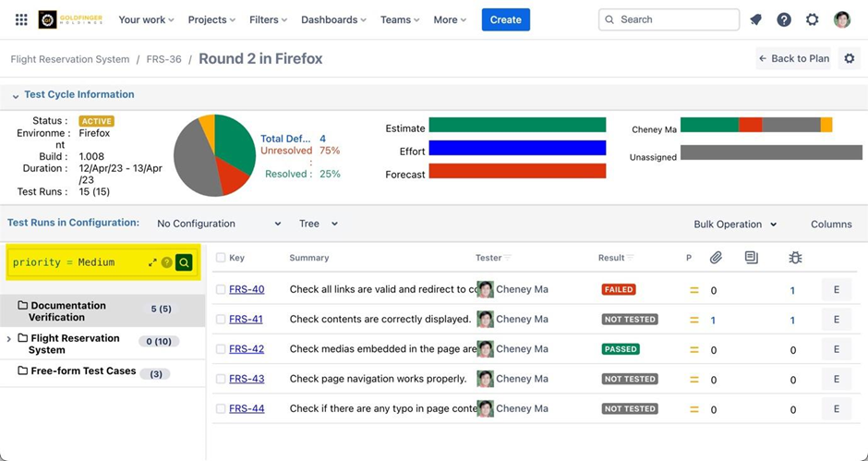The image size is (868, 461).
Task: Open the Dashboards menu
Action: tap(333, 19)
